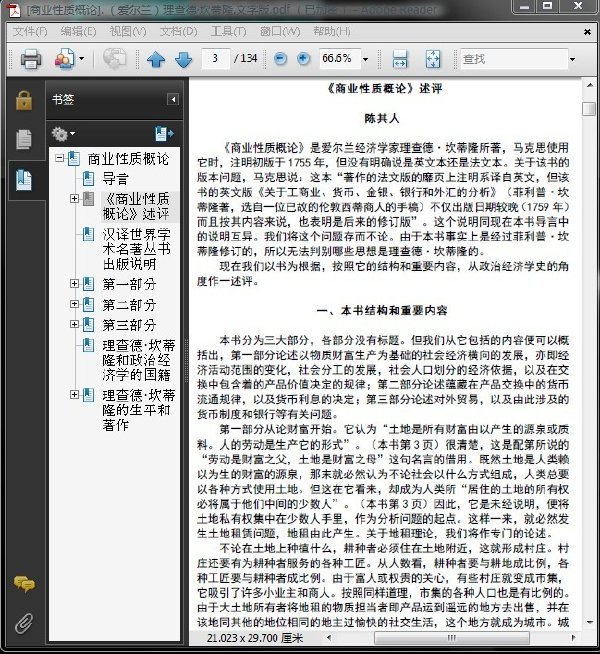Select the 《商业性质概论》述评 bookmark
600x654 pixels.
point(136,206)
